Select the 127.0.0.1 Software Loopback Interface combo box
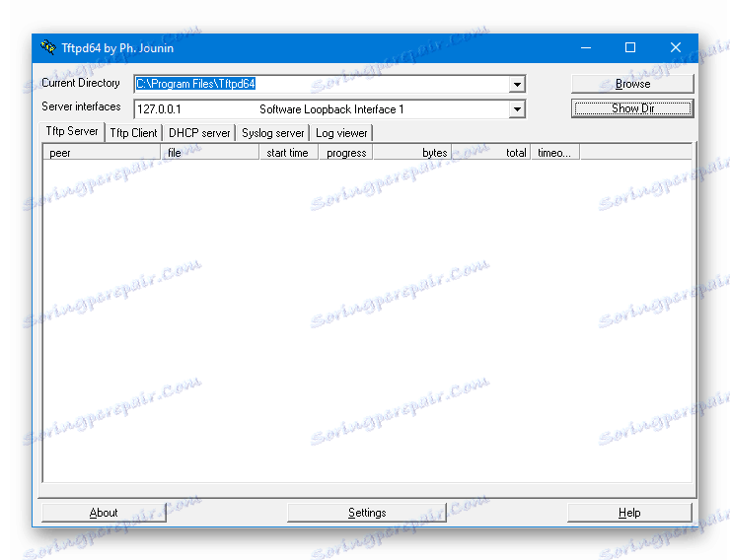The height and width of the screenshot is (560, 730). (x=329, y=109)
